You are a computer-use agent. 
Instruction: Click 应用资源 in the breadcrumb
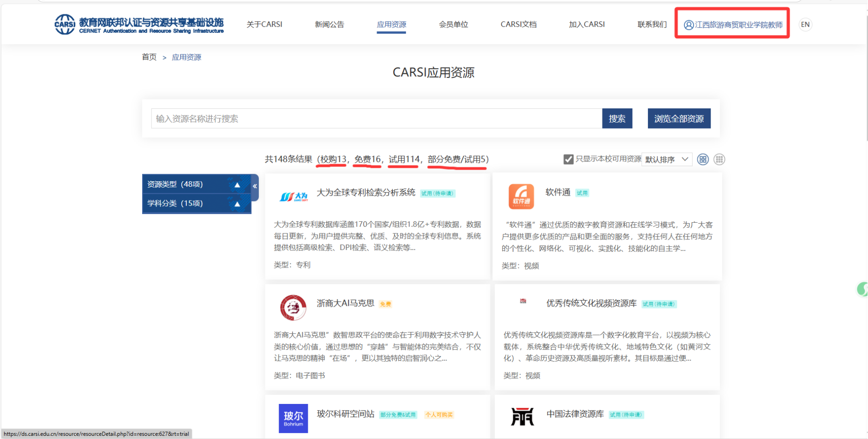(x=186, y=57)
